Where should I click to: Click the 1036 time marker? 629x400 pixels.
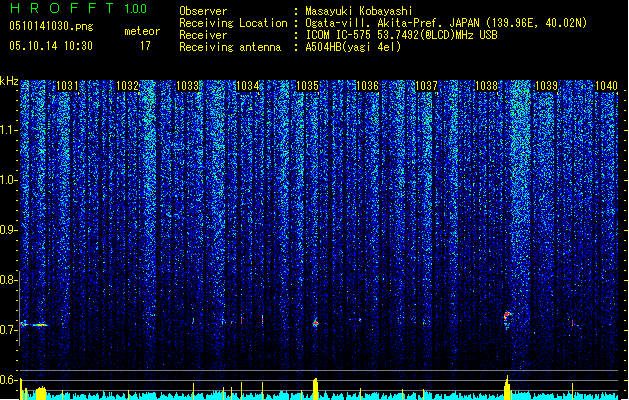coord(367,86)
